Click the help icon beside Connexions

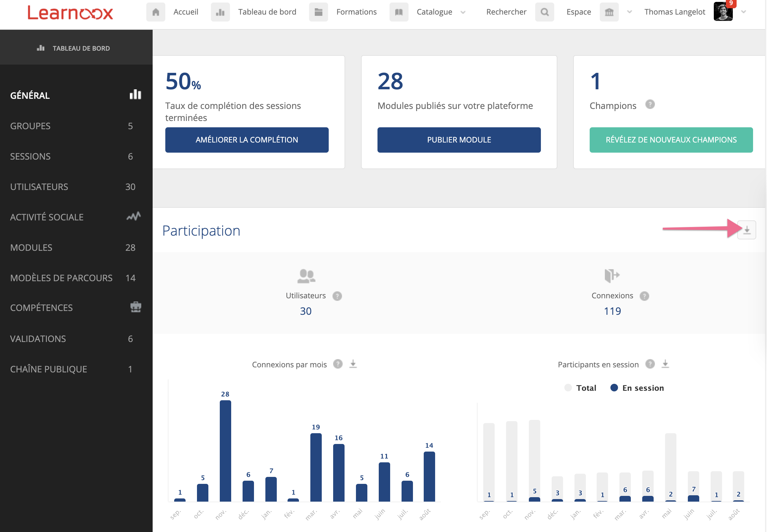point(644,296)
